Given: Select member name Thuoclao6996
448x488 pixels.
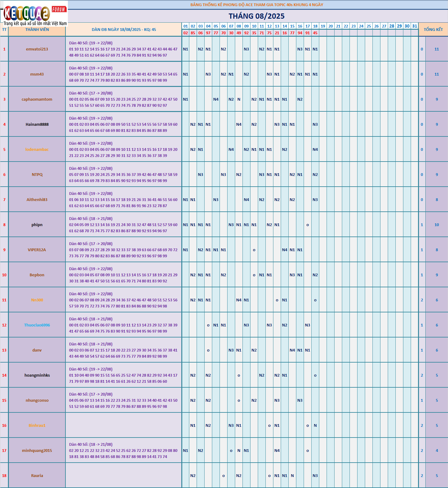Looking at the screenshot, I should coord(37,325).
